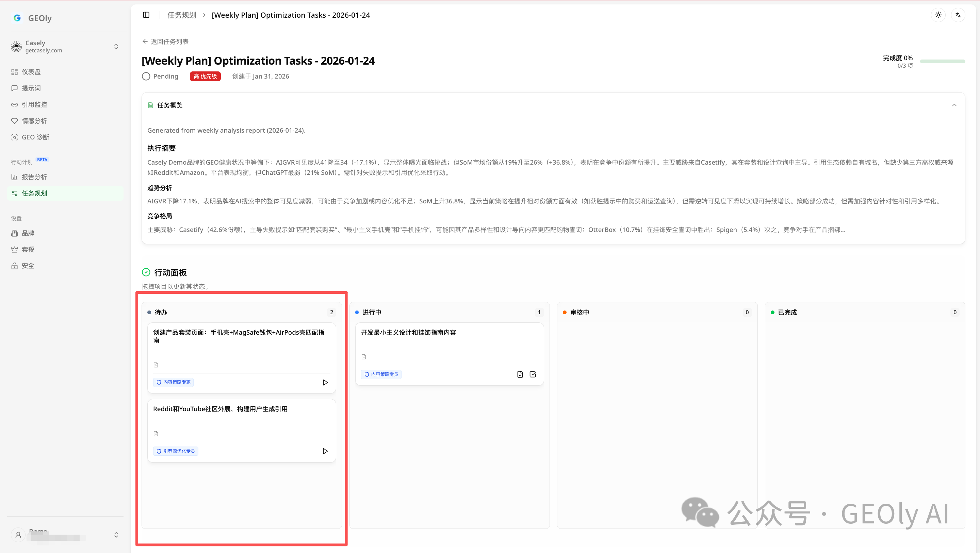Screen dimensions: 980x553
Task: Click the 内容策略专员 tag
Action: [x=381, y=374]
